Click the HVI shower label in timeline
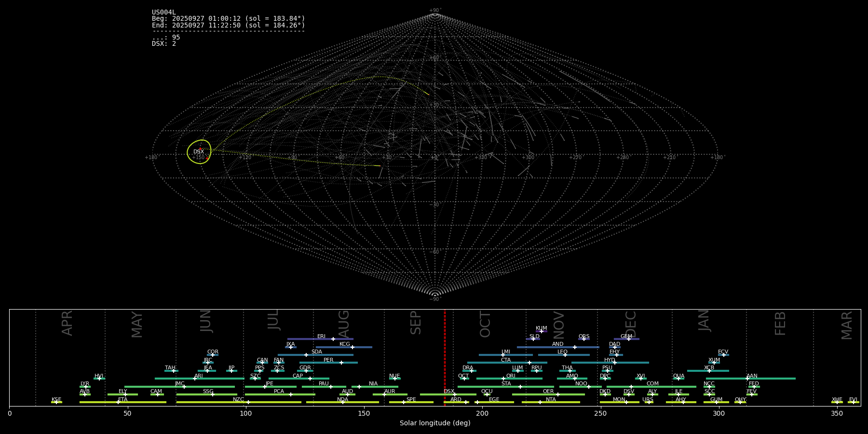 (99, 376)
